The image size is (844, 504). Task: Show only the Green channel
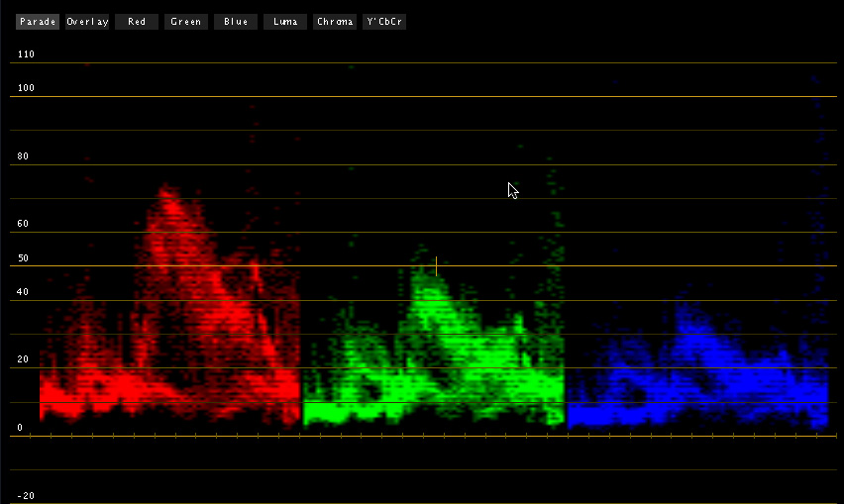[x=185, y=22]
